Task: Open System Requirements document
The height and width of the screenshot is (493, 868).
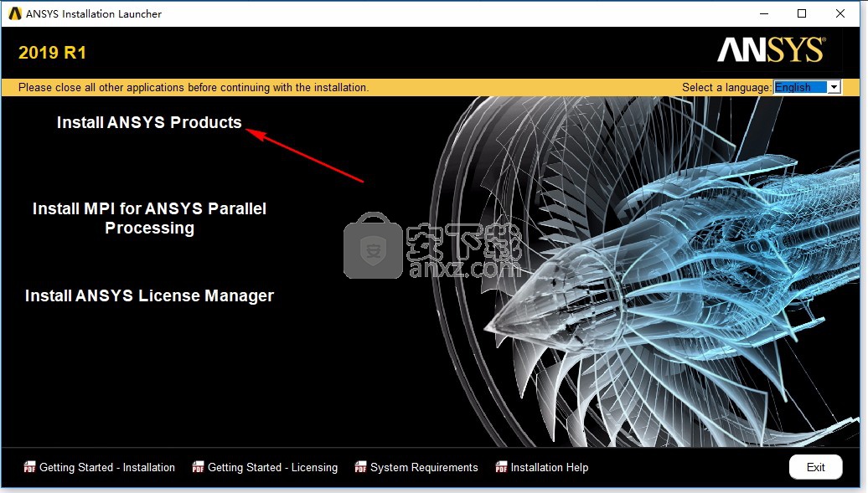Action: (x=424, y=468)
